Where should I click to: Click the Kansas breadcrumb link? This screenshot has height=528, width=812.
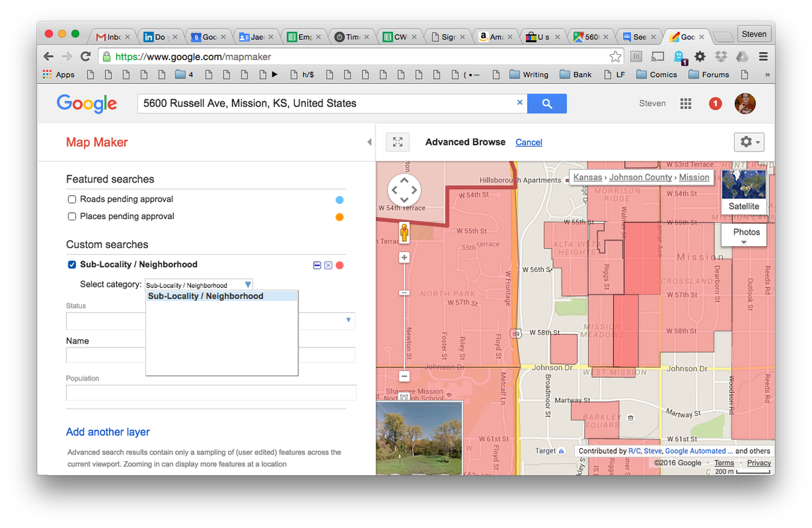pos(588,177)
